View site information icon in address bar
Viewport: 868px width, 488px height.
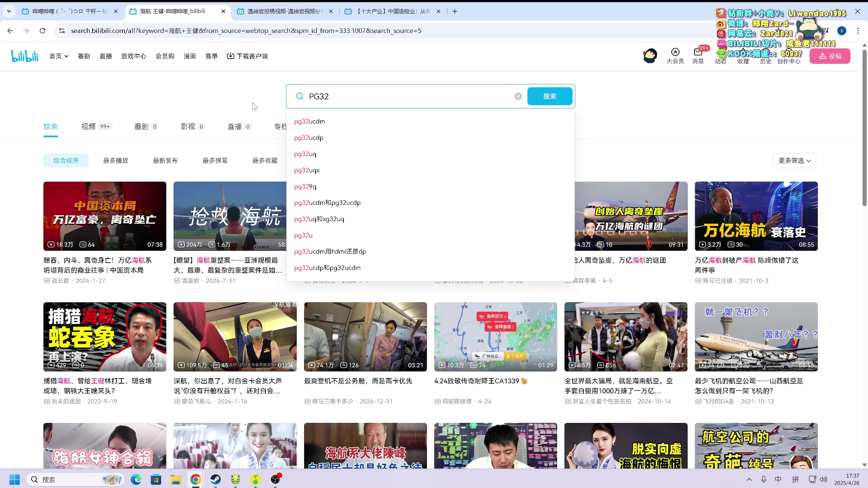62,31
